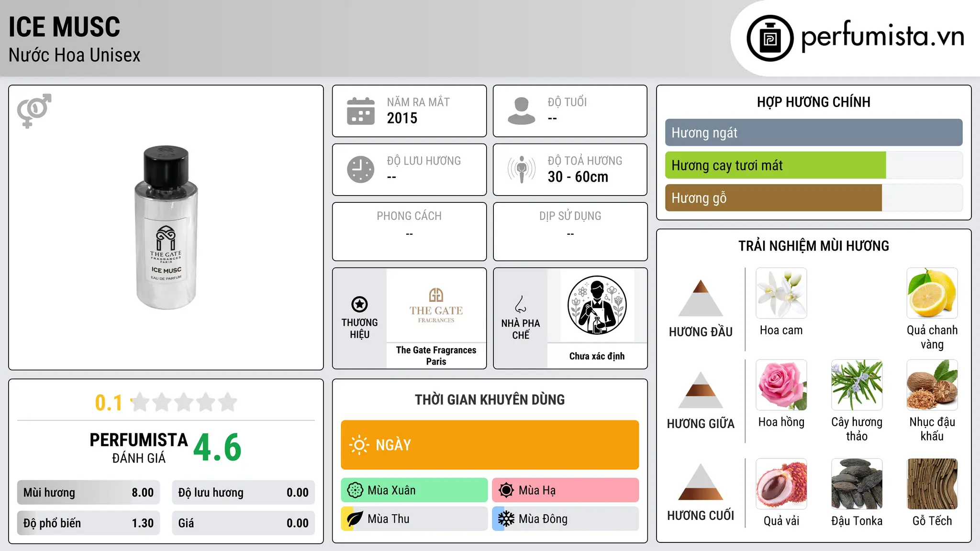Click the launch year value 2015

point(402,118)
